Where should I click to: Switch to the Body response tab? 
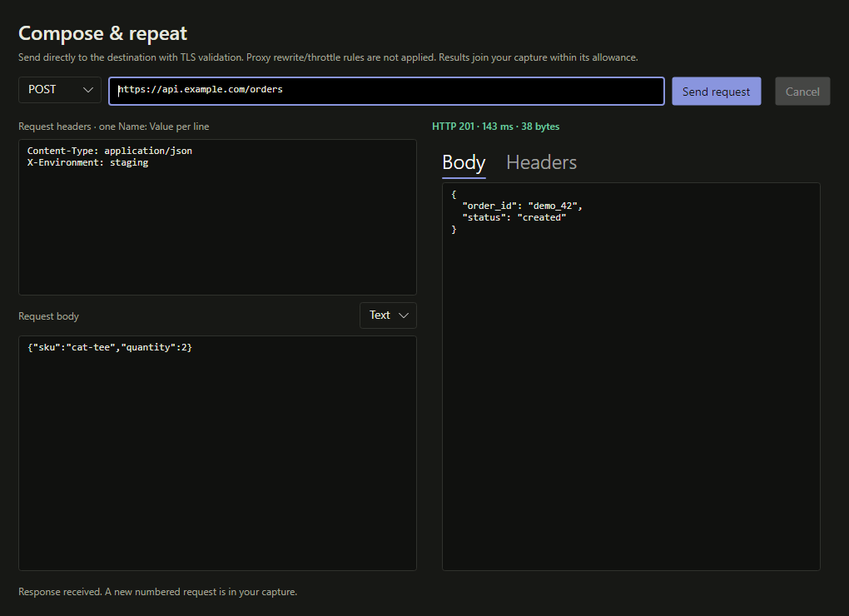tap(464, 162)
